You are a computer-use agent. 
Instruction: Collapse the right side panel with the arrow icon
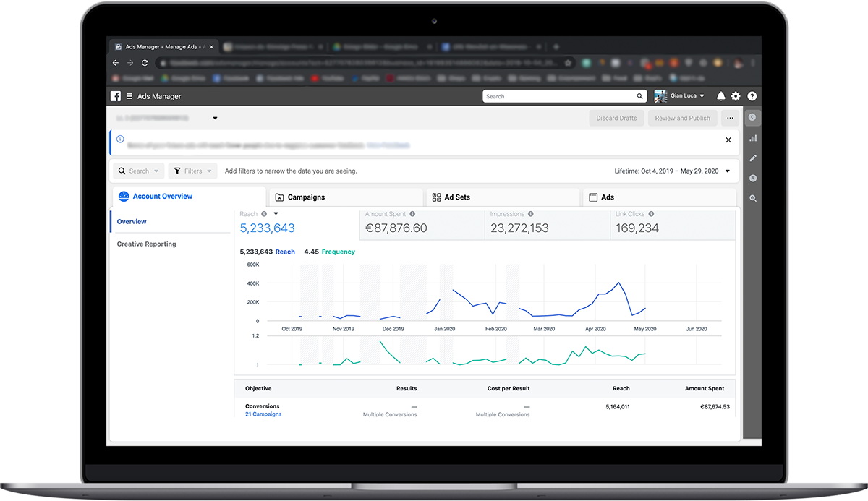(x=752, y=117)
